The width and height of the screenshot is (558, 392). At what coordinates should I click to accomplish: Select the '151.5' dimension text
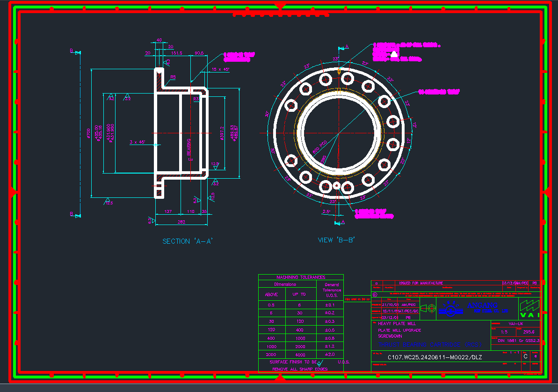(176, 53)
